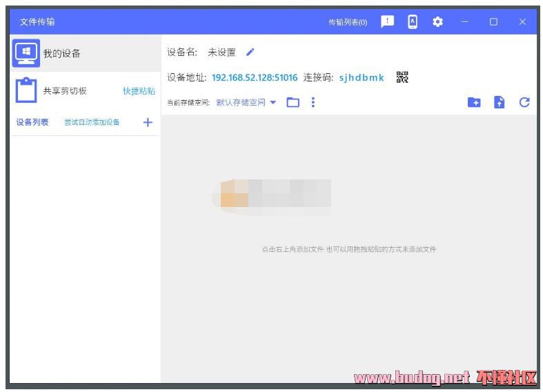Open the mobile phone icon in title bar
The width and height of the screenshot is (543, 392).
pyautogui.click(x=413, y=21)
